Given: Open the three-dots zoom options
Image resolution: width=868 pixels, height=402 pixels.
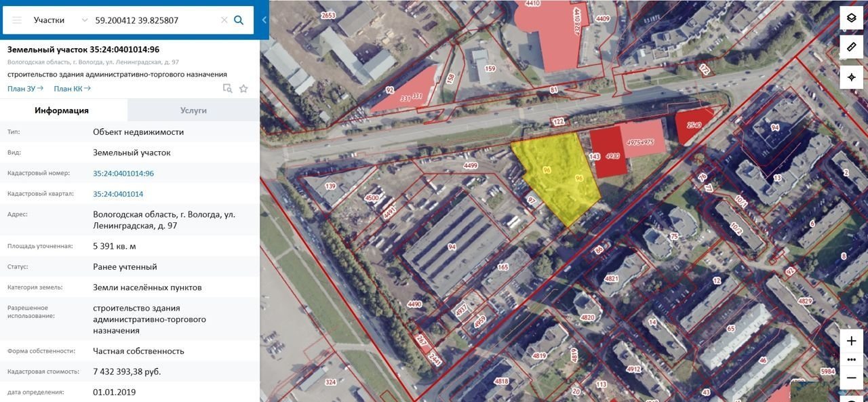Looking at the screenshot, I should coord(852,359).
